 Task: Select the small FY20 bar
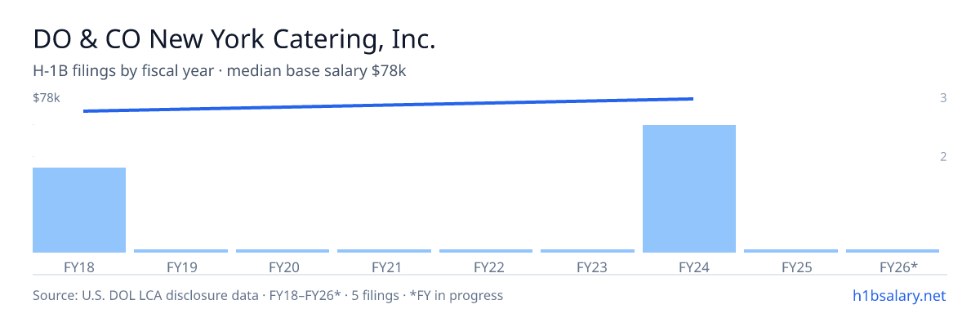[283, 251]
